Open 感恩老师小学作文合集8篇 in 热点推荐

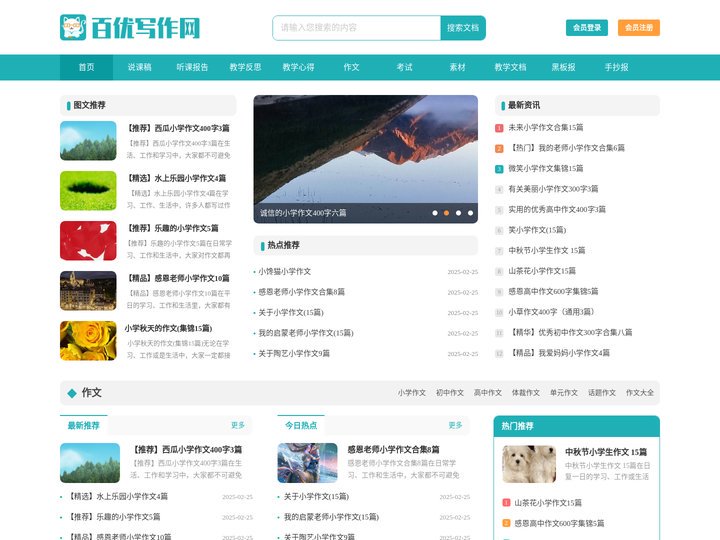[x=301, y=292]
